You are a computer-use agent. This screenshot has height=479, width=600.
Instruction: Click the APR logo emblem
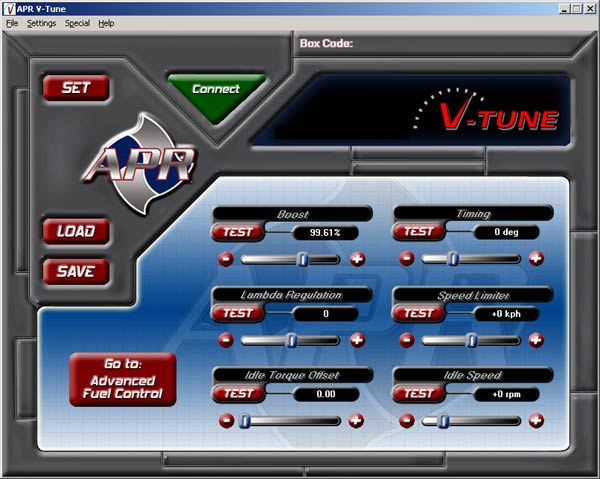[140, 165]
